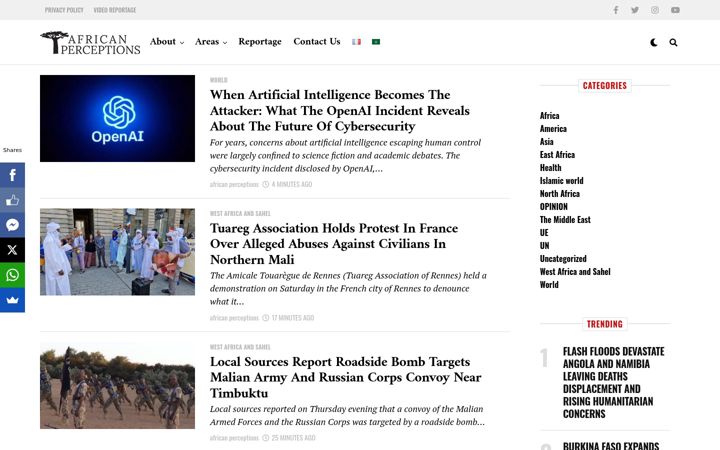This screenshot has width=720, height=450.
Task: Select the East Africa category
Action: 557,155
